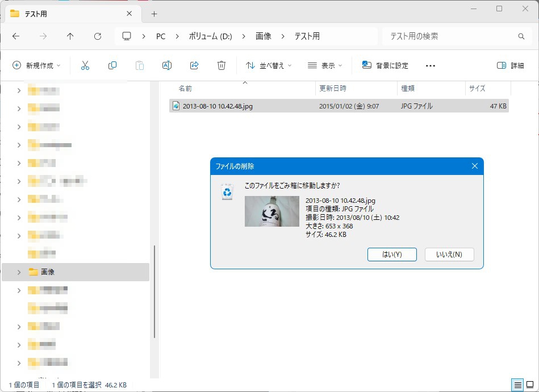Open the 新規作成 dropdown
This screenshot has height=392, width=539.
[x=37, y=65]
